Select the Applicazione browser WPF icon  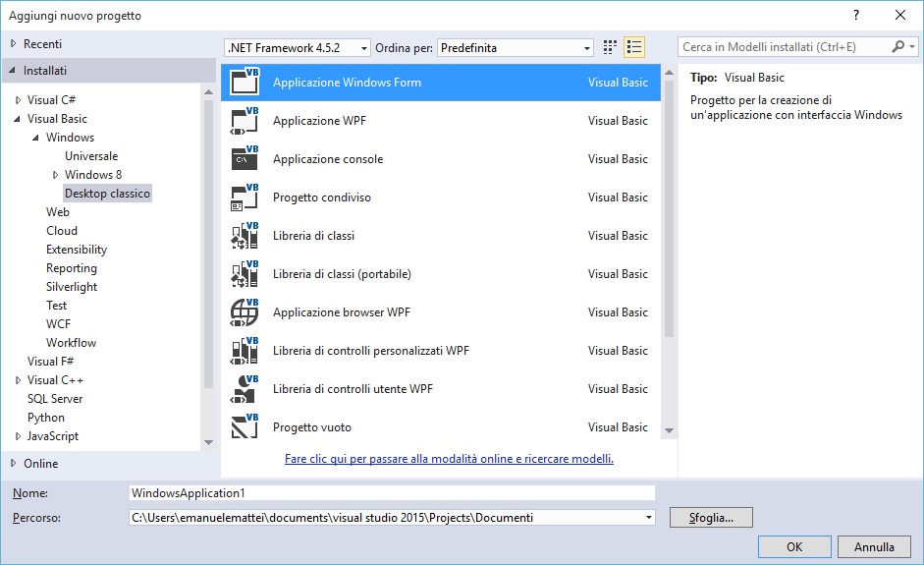tap(245, 312)
